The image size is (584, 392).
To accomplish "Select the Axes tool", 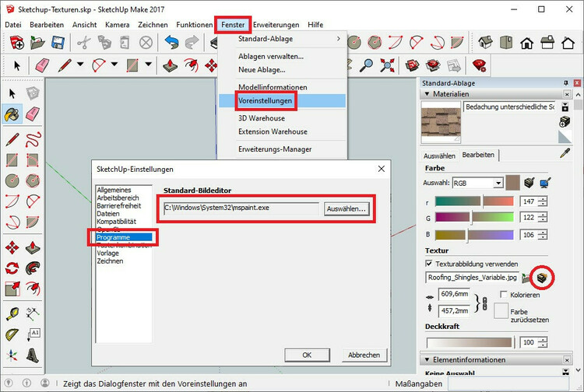I will (x=12, y=355).
